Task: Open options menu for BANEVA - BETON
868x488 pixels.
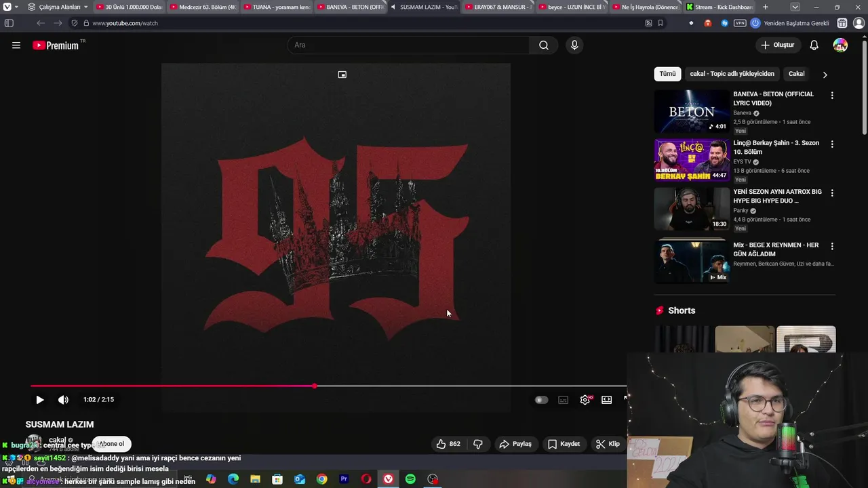Action: coord(832,96)
